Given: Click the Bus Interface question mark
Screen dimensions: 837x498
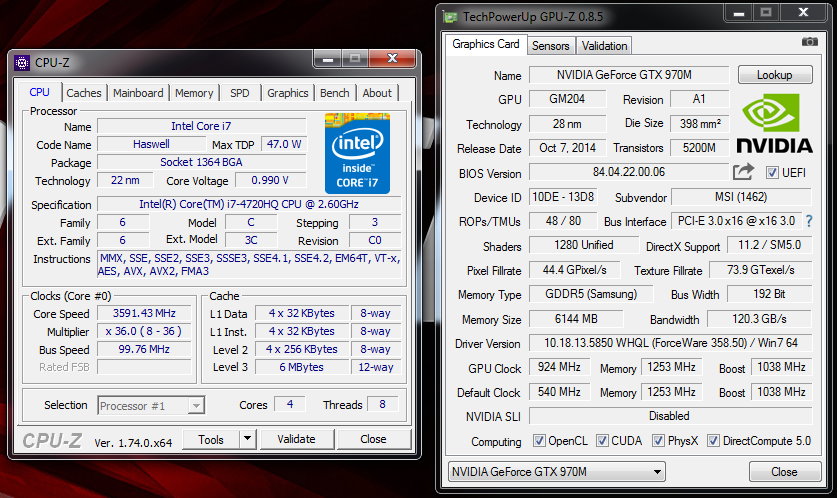Looking at the screenshot, I should [809, 221].
